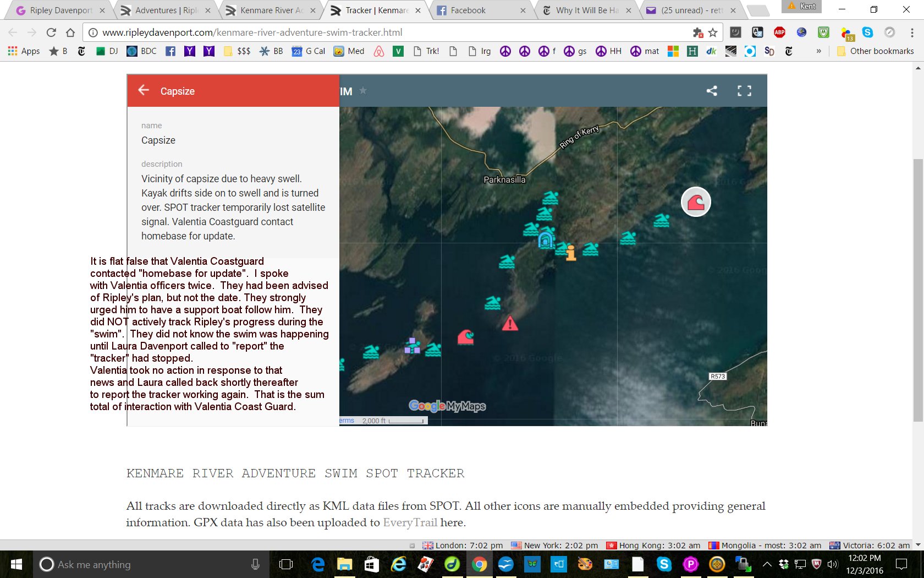
Task: Switch to the Kenmare River Ac tab
Action: tap(272, 10)
